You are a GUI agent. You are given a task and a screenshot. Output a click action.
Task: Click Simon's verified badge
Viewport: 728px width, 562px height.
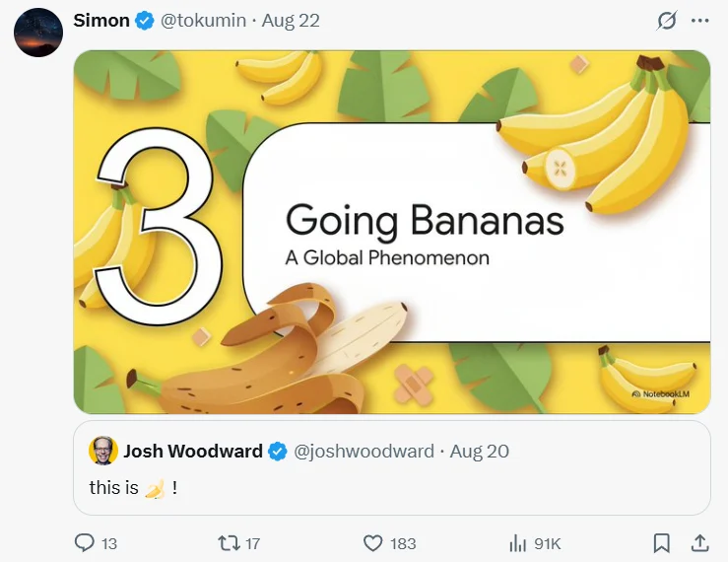click(145, 21)
